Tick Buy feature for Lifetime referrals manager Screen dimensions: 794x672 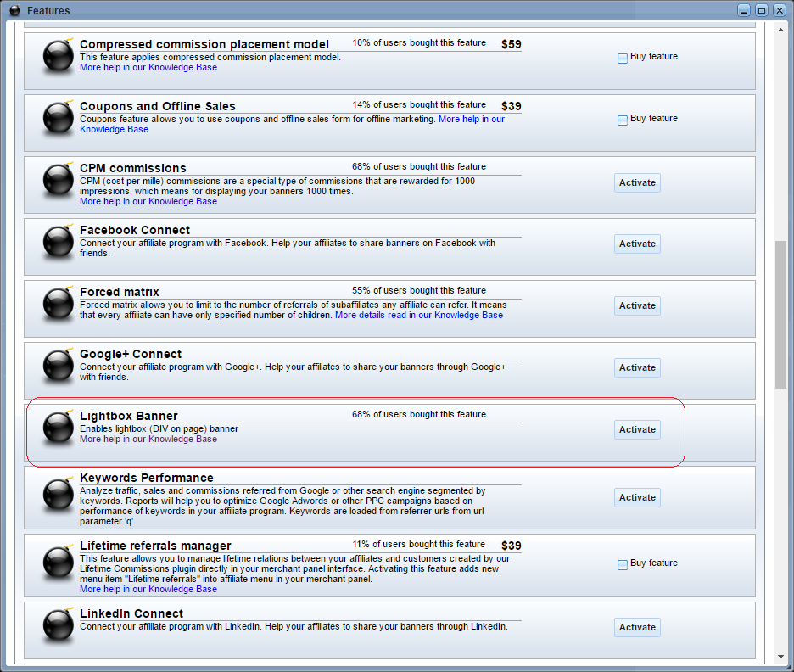click(x=623, y=564)
